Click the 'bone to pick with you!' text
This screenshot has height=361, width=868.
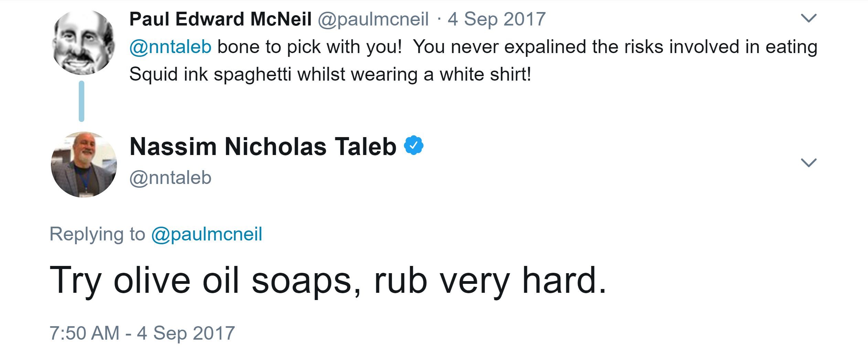pos(309,47)
